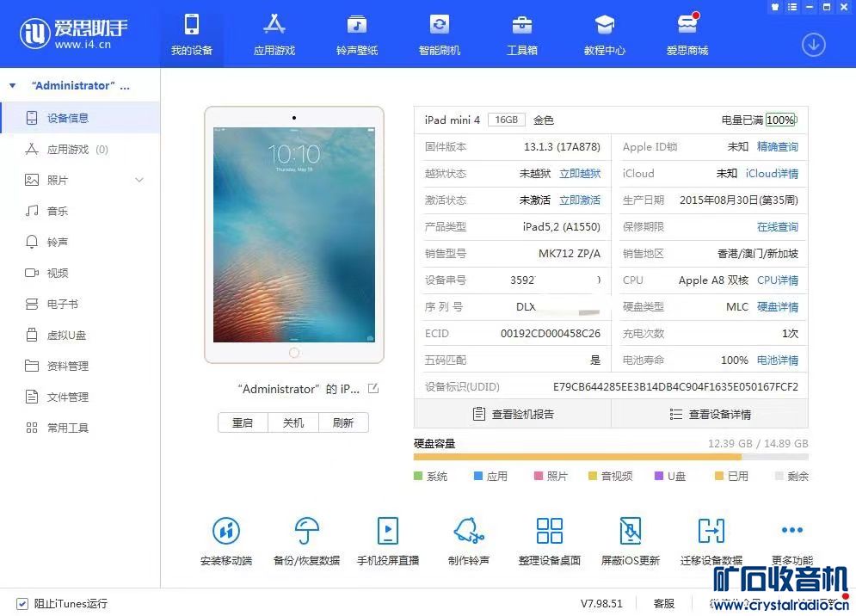Click the list menu icon in title bar

792,7
